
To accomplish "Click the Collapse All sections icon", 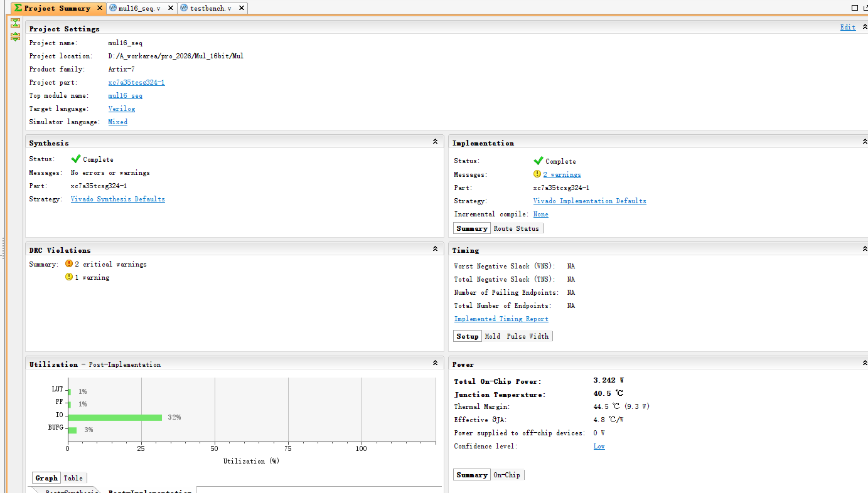I will pyautogui.click(x=16, y=23).
